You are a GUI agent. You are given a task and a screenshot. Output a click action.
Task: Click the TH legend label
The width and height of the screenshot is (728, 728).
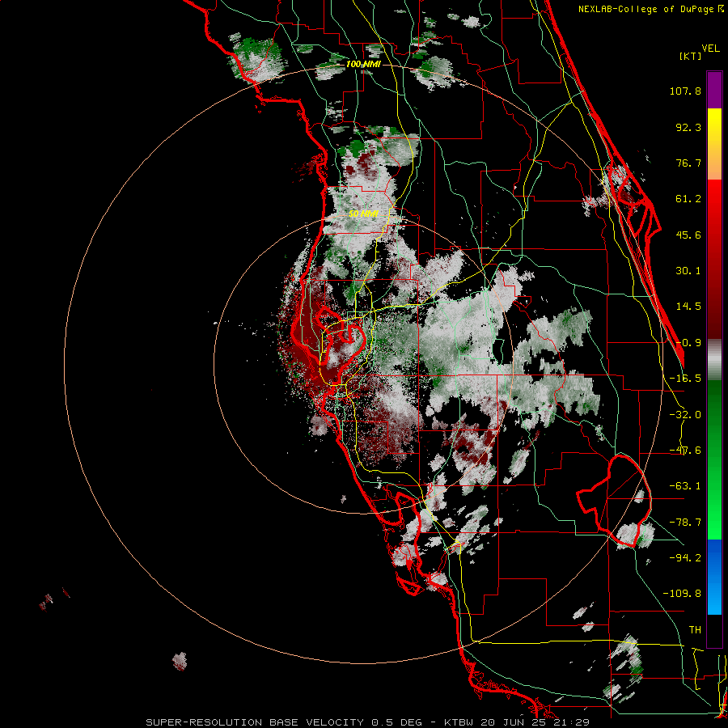[695, 629]
